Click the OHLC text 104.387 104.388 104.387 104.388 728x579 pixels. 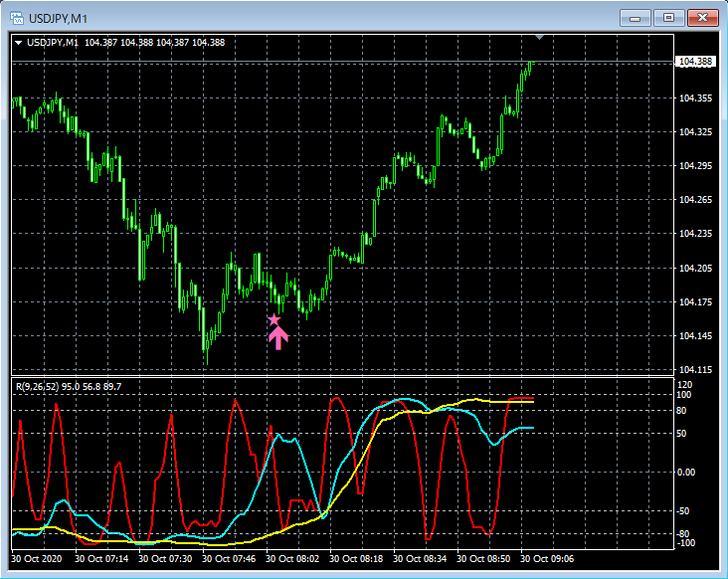pos(154,43)
